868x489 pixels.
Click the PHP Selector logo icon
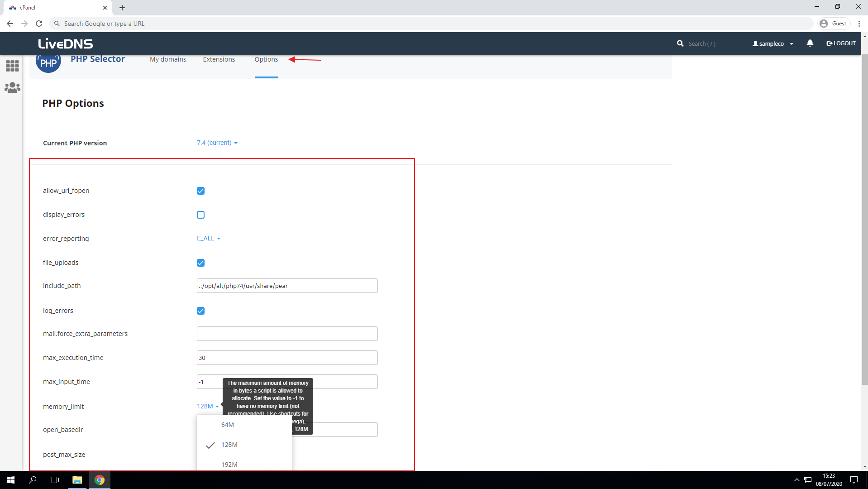(x=48, y=63)
